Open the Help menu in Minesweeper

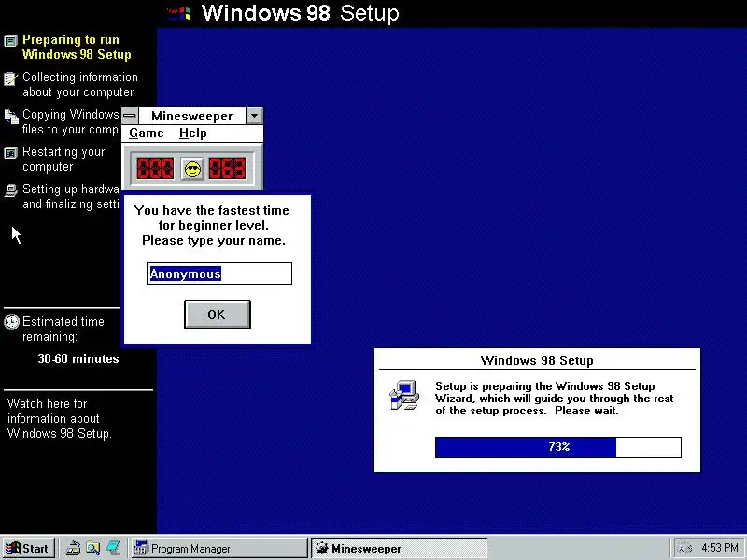(193, 133)
